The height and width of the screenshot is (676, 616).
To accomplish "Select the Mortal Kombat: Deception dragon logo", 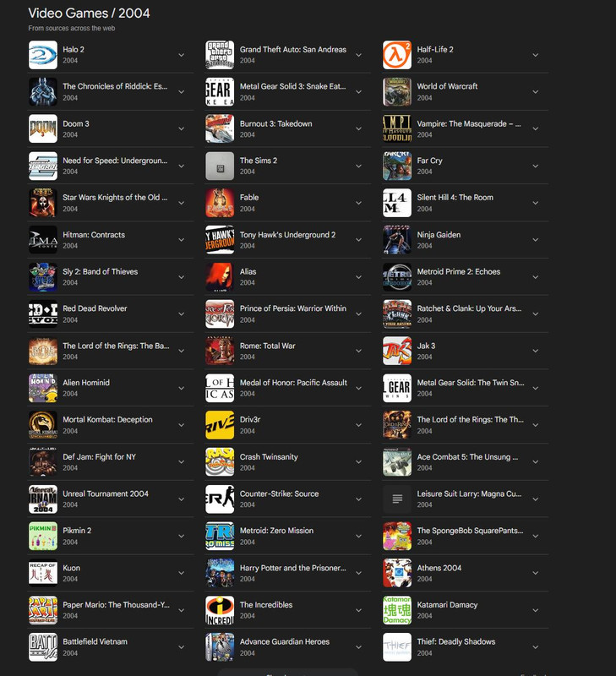I will pos(43,425).
